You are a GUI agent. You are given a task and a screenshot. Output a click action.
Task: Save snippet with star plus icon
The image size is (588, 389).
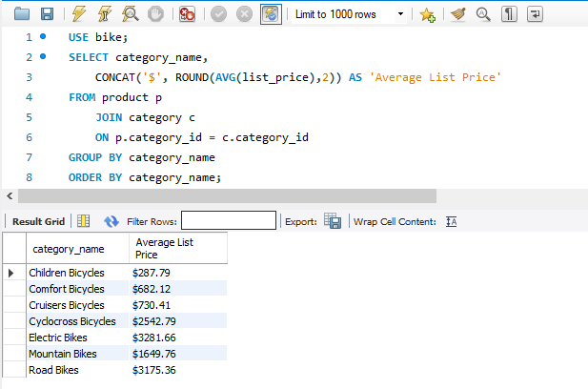[427, 15]
